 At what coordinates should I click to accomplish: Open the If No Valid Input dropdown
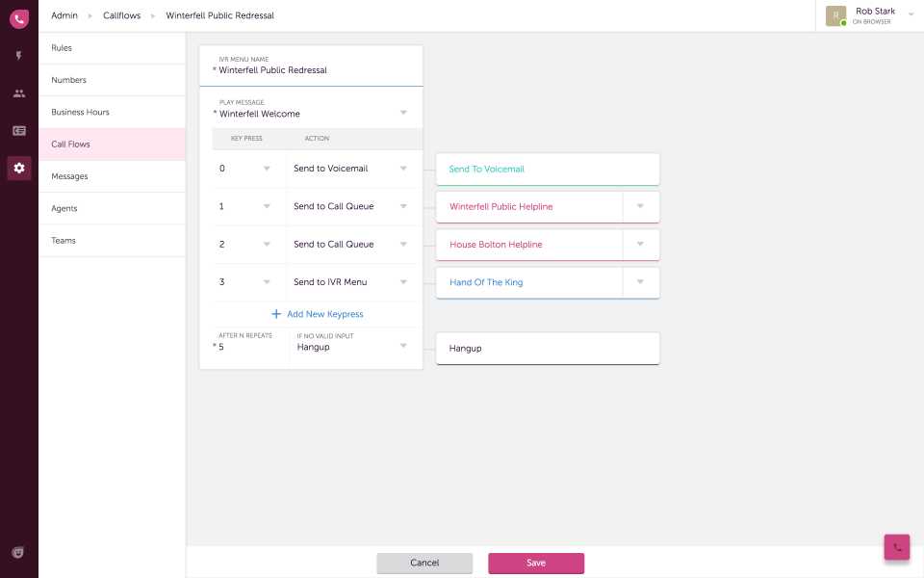click(403, 347)
